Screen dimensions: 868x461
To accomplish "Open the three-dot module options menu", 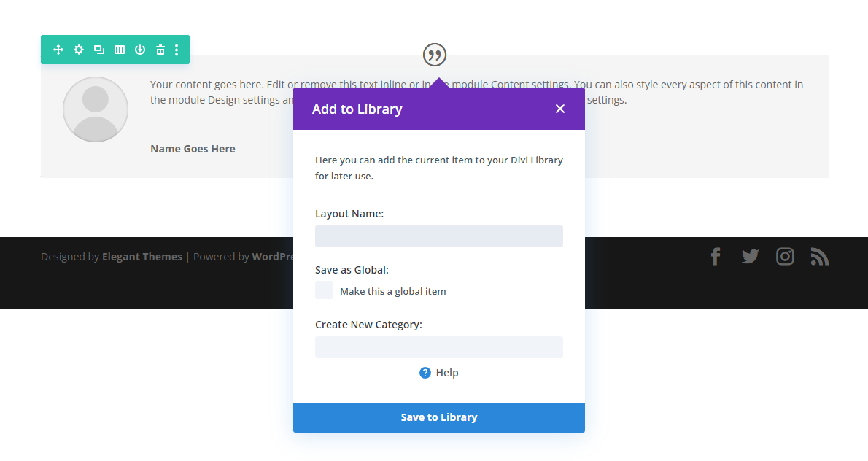I will pyautogui.click(x=176, y=50).
